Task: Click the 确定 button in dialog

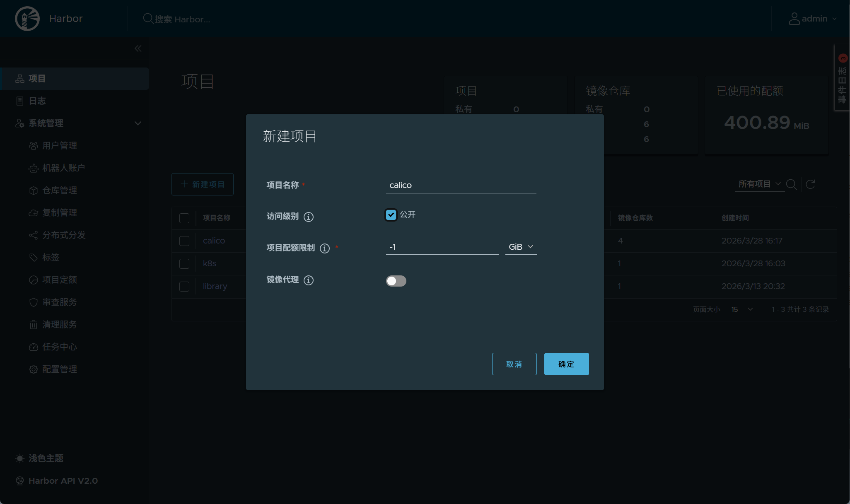Action: [x=566, y=364]
